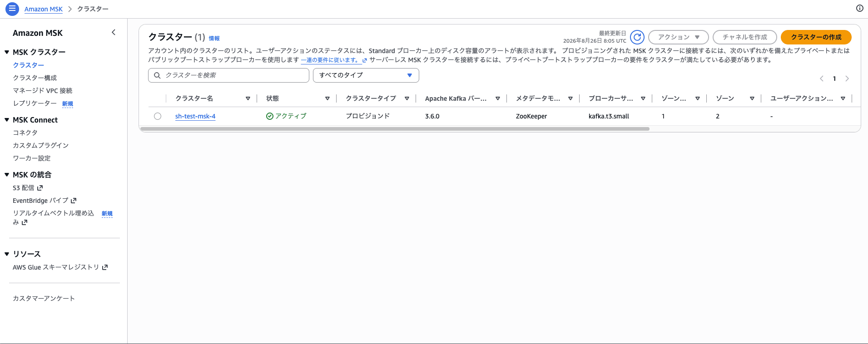Viewport: 868px width, 344px height.
Task: Collapse the Amazon MSK sidebar panel
Action: tap(114, 32)
